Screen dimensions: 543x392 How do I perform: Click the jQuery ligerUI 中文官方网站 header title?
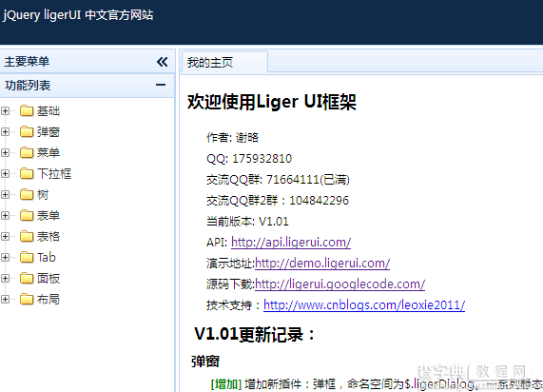(78, 15)
